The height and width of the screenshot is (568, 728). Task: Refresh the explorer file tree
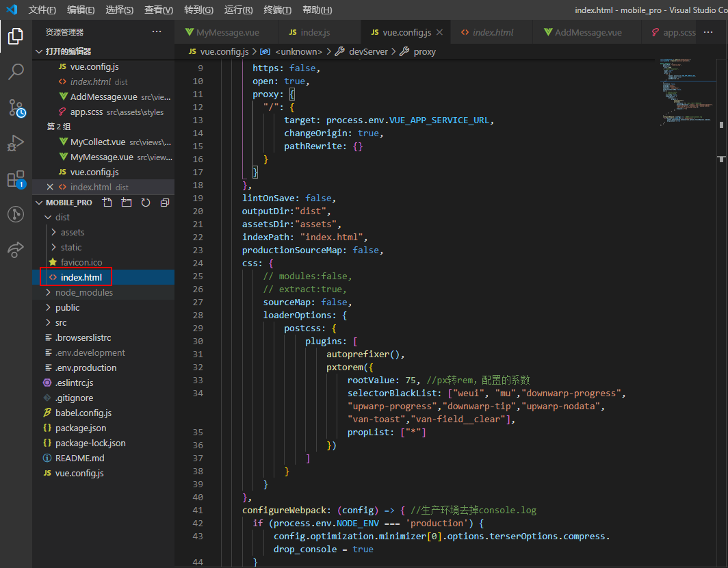click(x=145, y=203)
